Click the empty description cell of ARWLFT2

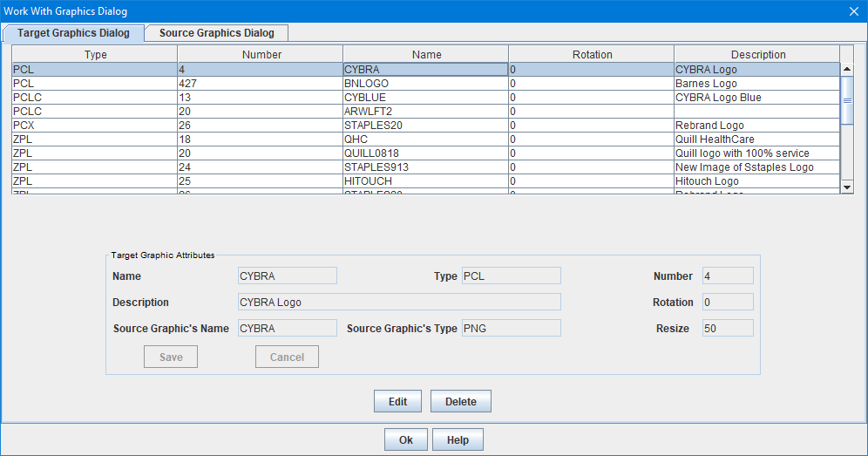pos(756,112)
